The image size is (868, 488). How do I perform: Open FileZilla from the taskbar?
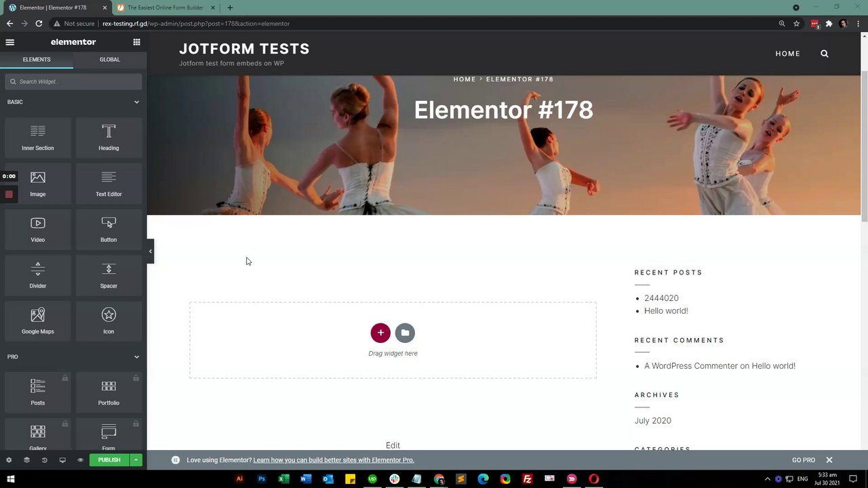[528, 479]
